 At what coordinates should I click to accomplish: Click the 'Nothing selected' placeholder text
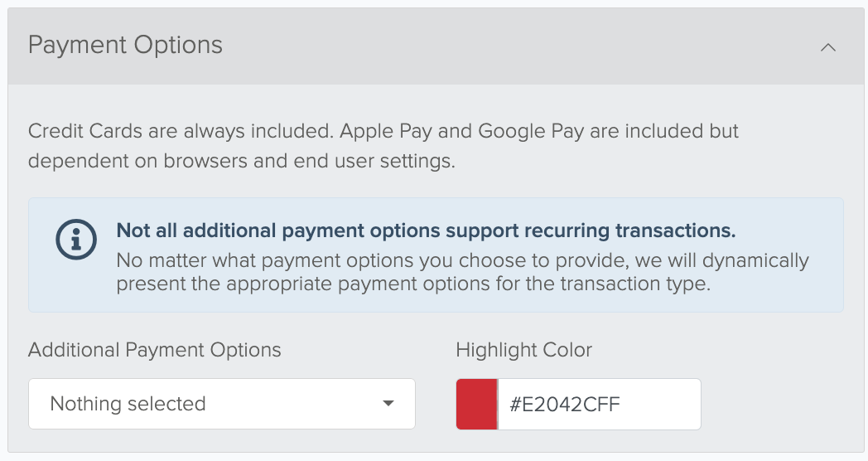[128, 403]
